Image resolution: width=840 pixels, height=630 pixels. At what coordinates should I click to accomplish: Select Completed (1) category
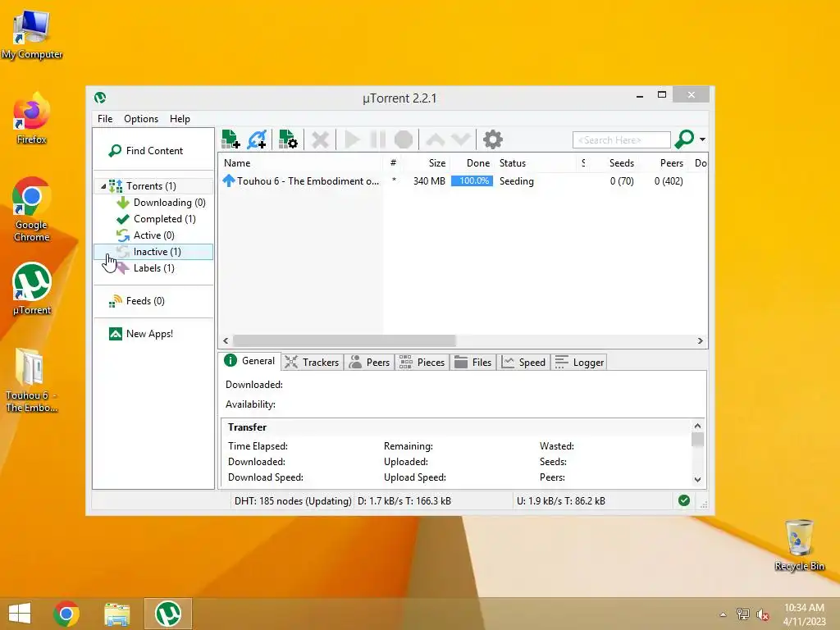(x=164, y=219)
